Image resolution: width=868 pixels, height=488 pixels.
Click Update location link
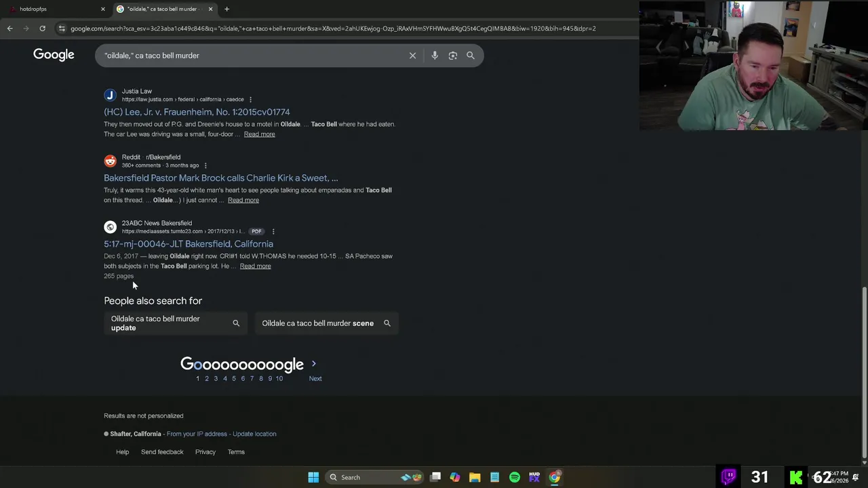coord(254,434)
